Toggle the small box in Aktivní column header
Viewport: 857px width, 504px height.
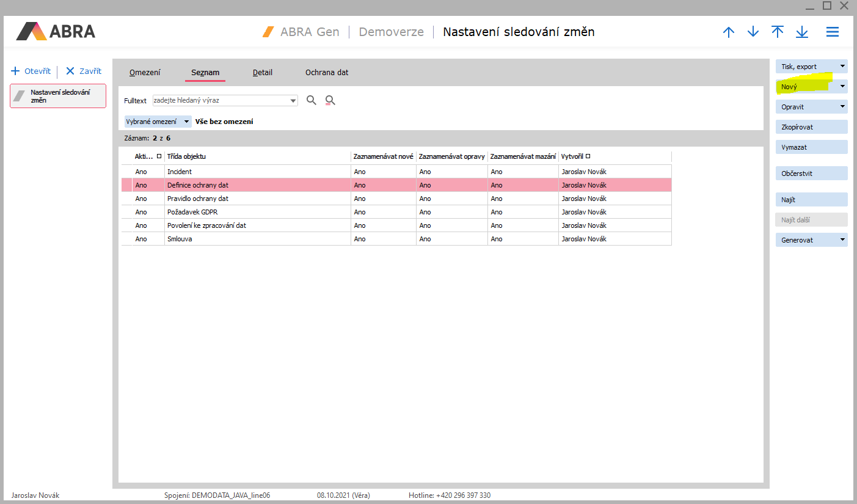(159, 156)
